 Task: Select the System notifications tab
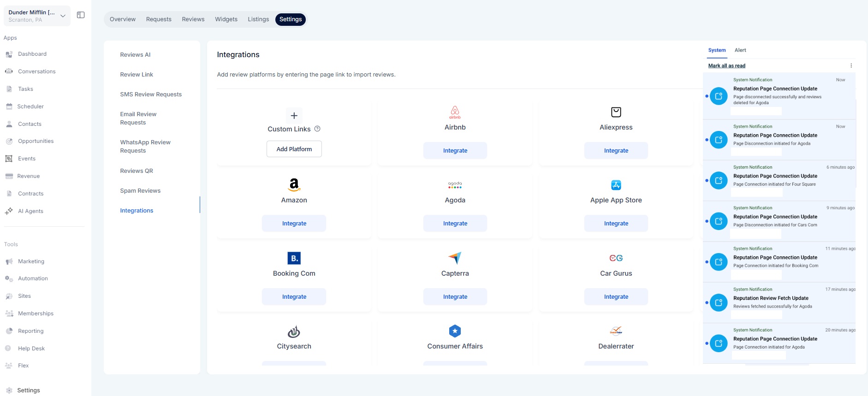(x=717, y=50)
